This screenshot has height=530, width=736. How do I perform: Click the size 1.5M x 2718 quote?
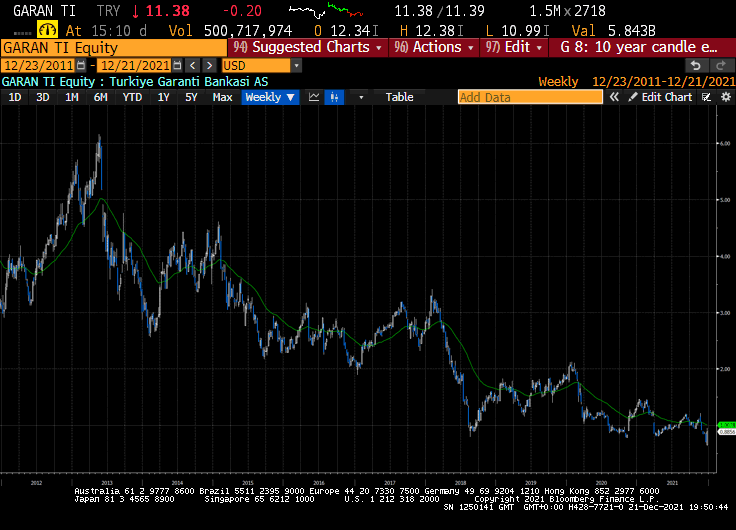567,11
